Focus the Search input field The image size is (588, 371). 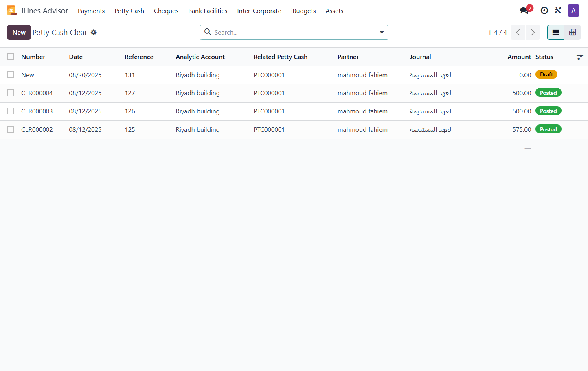tap(294, 32)
